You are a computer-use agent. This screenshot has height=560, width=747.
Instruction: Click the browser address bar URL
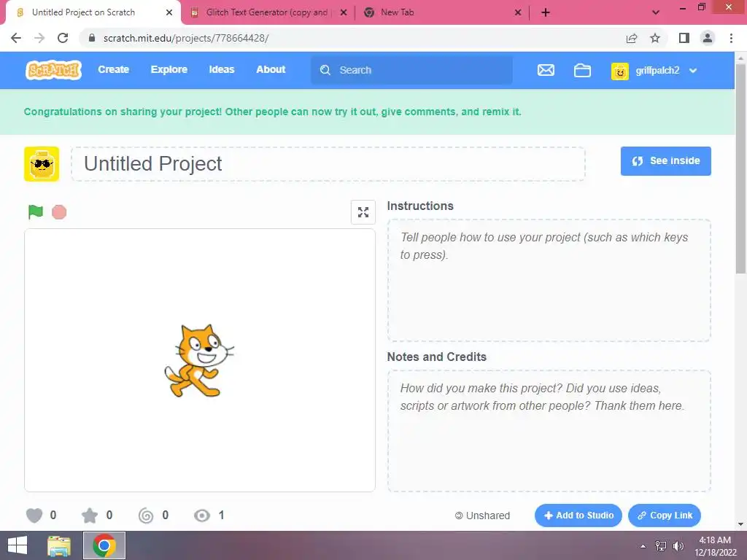186,38
